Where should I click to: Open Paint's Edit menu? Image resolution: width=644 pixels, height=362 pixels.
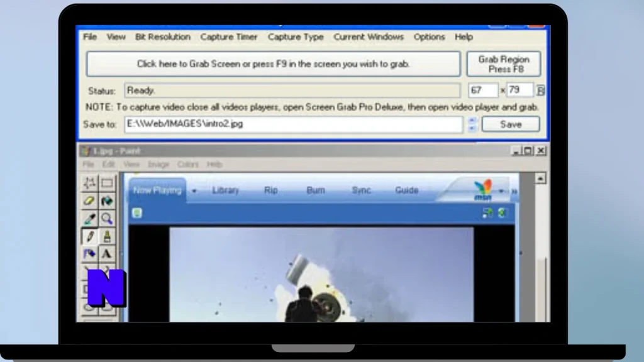point(108,164)
